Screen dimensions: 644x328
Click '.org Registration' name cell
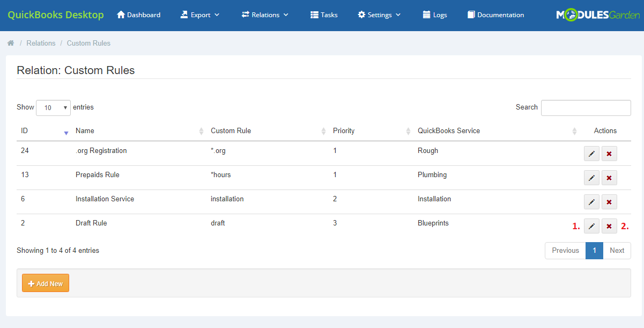click(x=101, y=151)
